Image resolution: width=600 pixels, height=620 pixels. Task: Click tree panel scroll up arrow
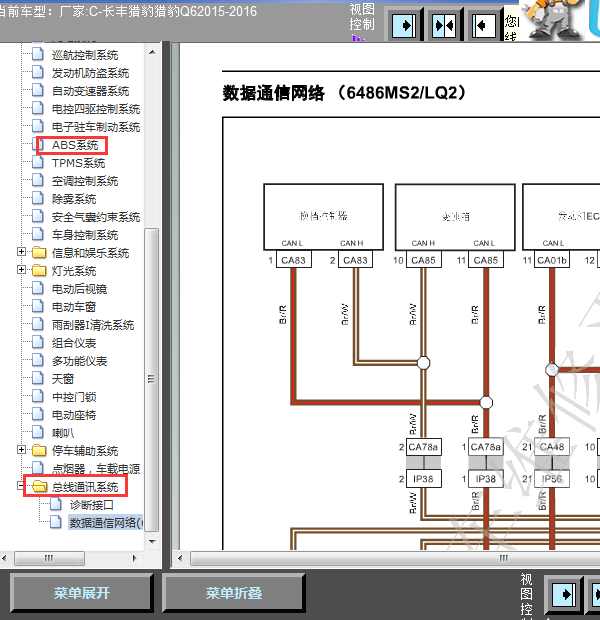click(x=152, y=52)
